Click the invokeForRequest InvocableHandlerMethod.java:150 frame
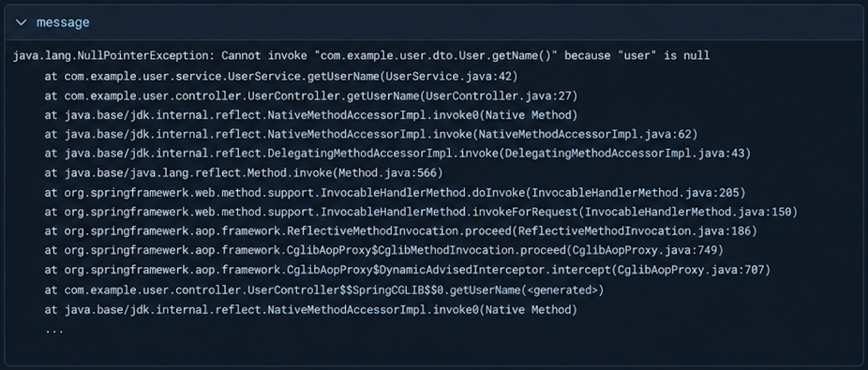The image size is (868, 370). [421, 213]
